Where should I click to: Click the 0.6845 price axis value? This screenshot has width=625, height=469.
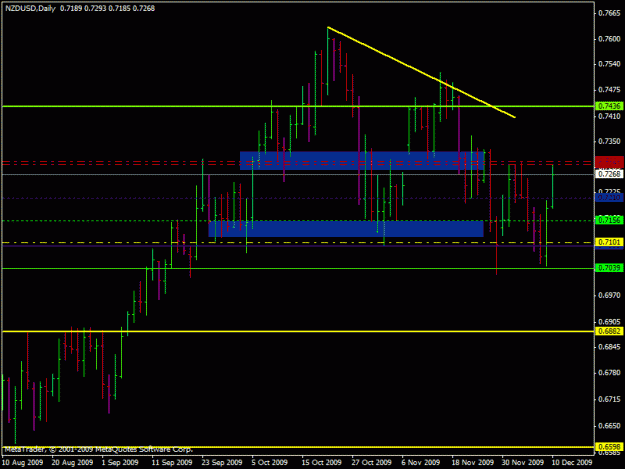[x=609, y=347]
